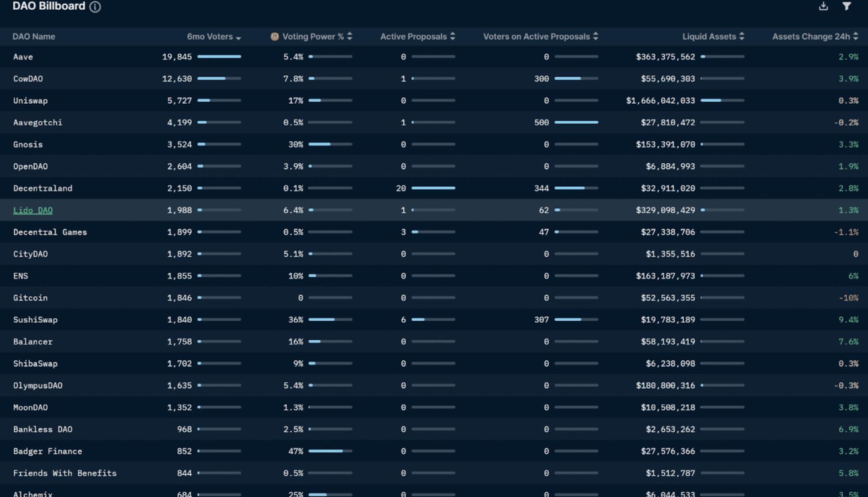
Task: Sort by Liquid Assets arrows
Action: click(742, 36)
